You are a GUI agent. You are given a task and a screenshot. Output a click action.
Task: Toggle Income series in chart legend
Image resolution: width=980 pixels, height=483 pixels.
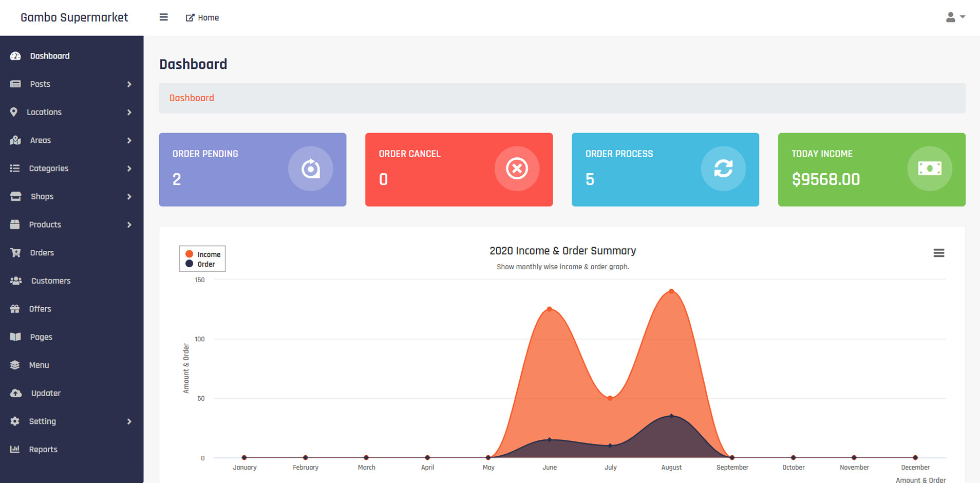[x=203, y=254]
